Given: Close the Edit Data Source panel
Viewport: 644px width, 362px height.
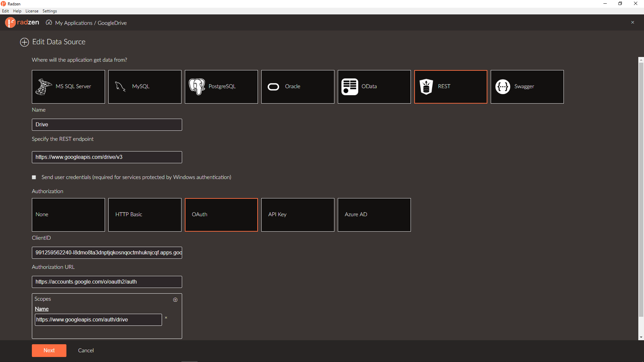Looking at the screenshot, I should 633,22.
